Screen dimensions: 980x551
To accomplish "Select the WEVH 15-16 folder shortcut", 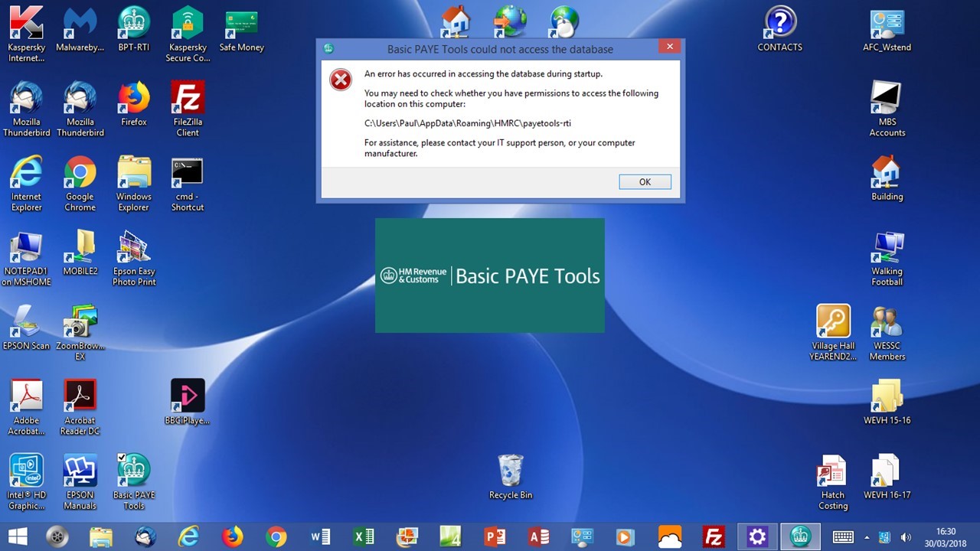I will coord(887,403).
